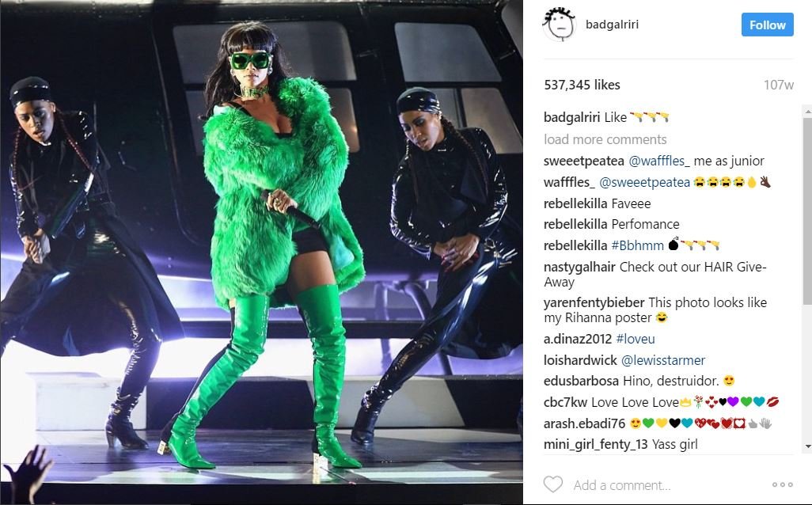Open yarenfentybieber commenter profile
This screenshot has height=505, width=812.
pos(594,302)
